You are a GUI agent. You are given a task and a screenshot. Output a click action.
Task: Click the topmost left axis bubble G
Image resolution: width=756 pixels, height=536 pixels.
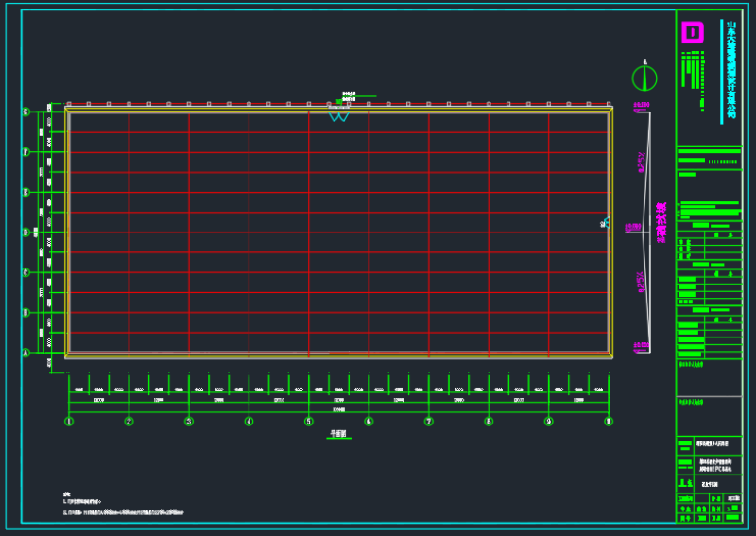coord(26,112)
